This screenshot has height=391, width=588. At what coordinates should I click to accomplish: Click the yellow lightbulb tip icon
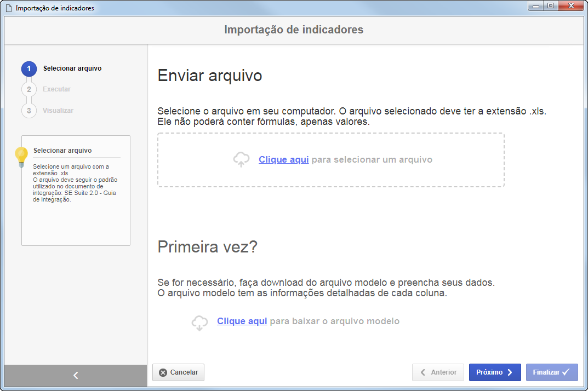tap(21, 158)
